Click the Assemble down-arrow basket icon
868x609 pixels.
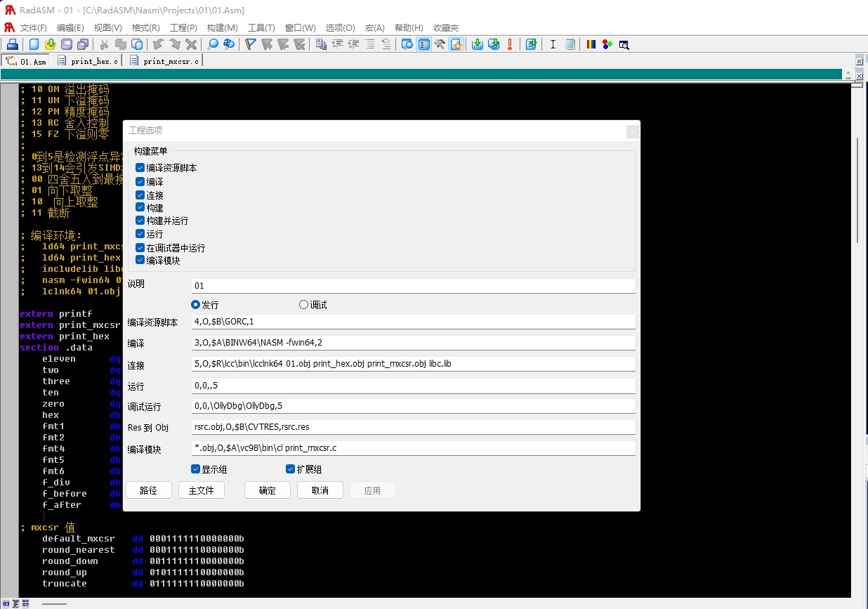(478, 44)
